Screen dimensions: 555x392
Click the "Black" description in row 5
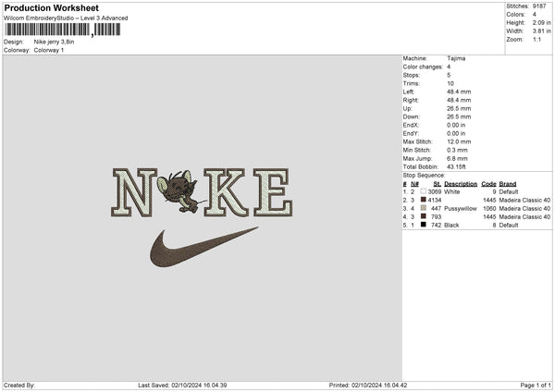[451, 225]
